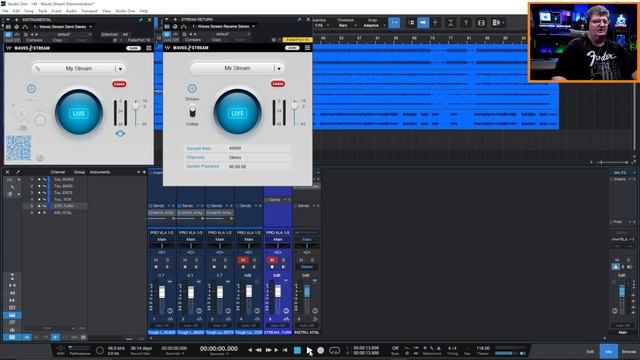Click link icon below INSTRUMENTAL plugin meters

(120, 133)
